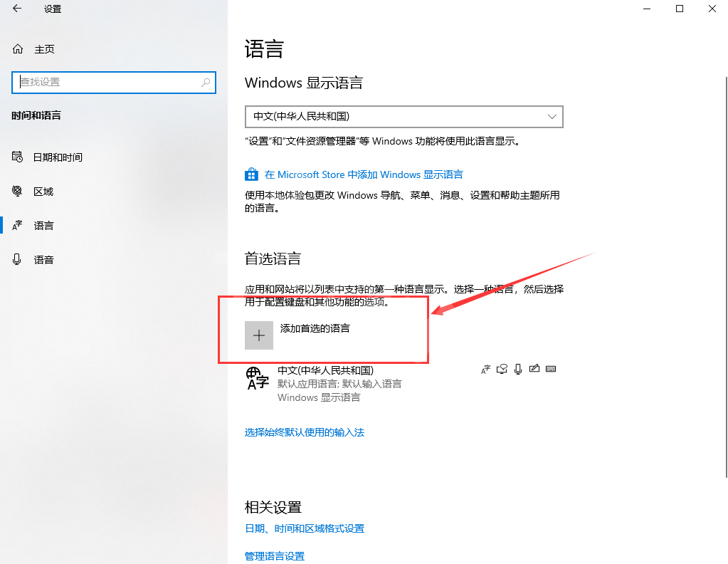Viewport: 728px width, 564px height.
Task: Minimize the Settings window
Action: click(x=647, y=9)
